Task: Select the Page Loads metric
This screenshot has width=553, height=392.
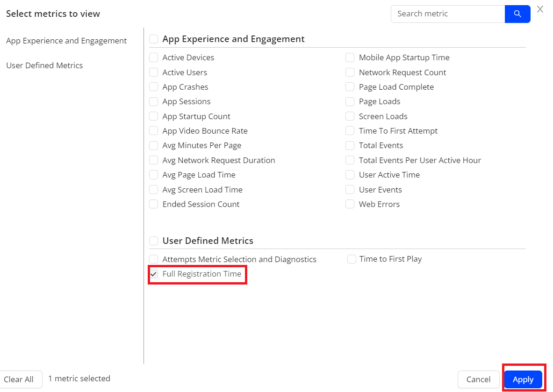Action: pyautogui.click(x=350, y=101)
